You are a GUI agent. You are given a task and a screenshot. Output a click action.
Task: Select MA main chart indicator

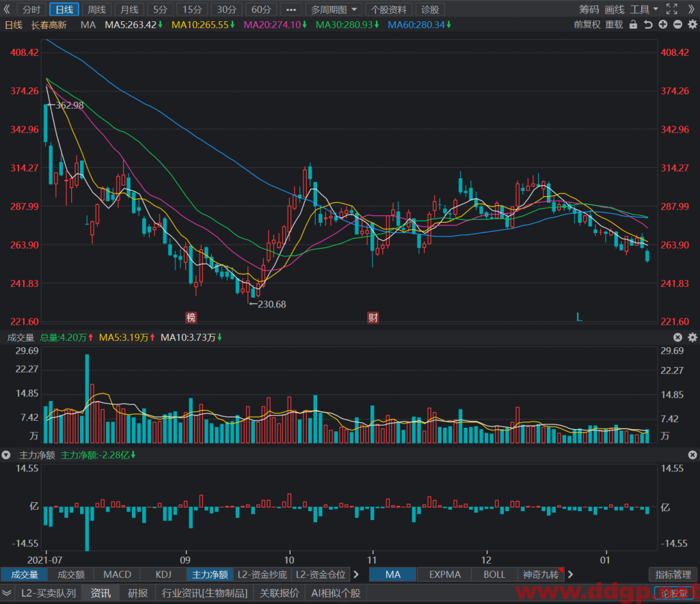coord(393,575)
